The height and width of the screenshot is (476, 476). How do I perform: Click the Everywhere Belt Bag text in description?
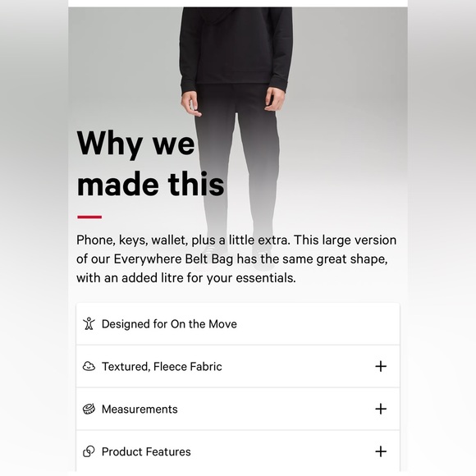tap(173, 259)
